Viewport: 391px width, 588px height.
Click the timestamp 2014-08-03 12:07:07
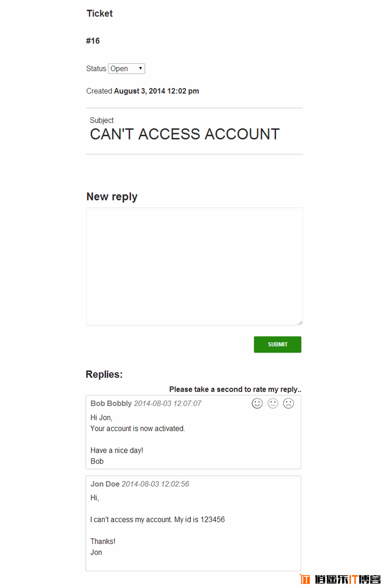pyautogui.click(x=167, y=403)
